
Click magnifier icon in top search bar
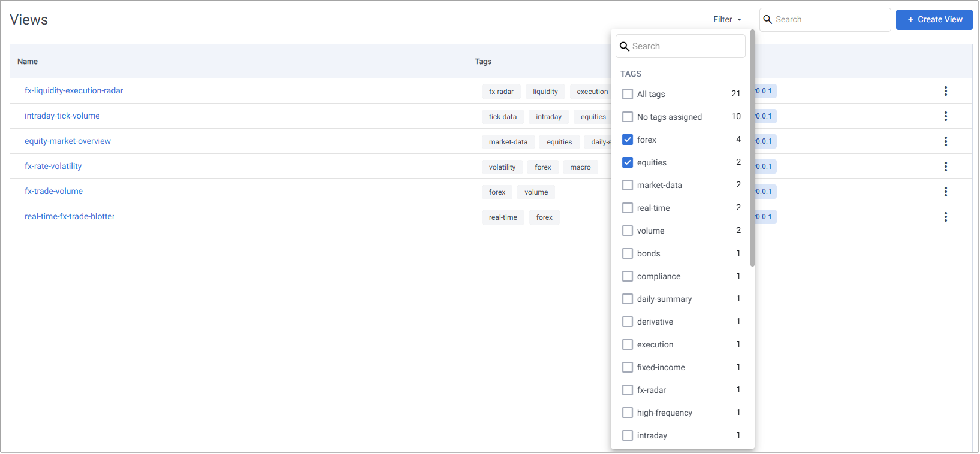pos(768,20)
